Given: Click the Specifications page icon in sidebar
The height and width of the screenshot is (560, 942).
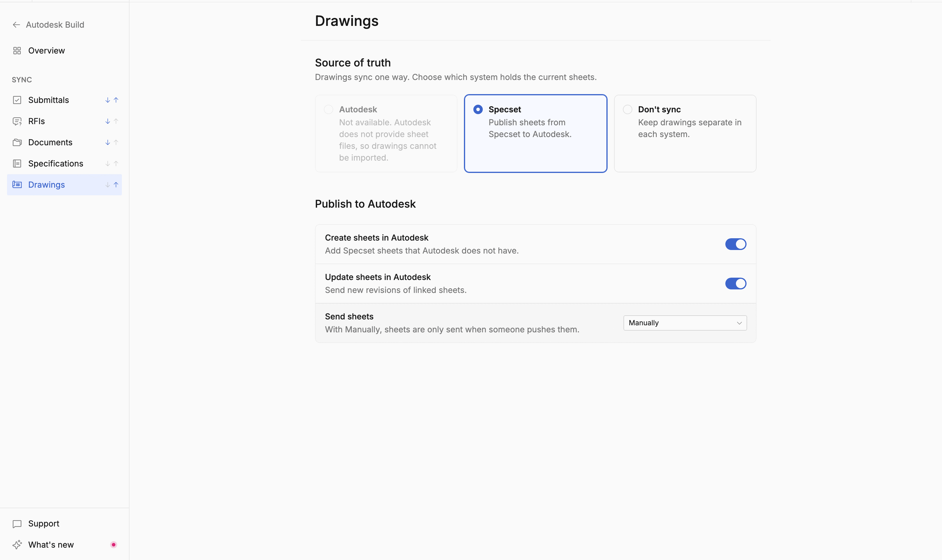Looking at the screenshot, I should coord(17,164).
